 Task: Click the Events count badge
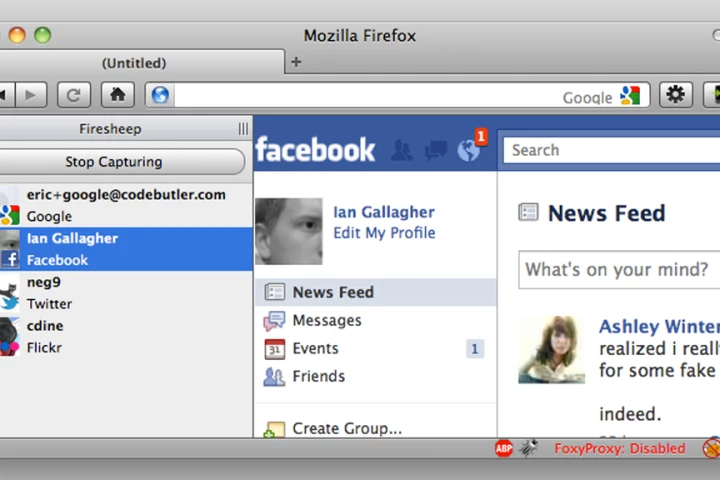[475, 349]
